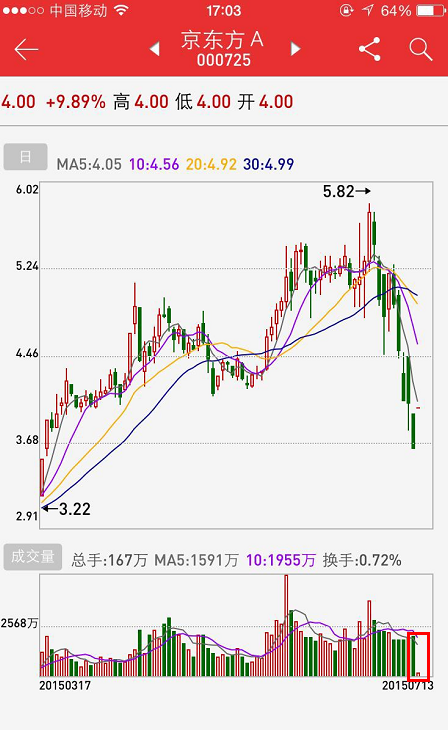The image size is (448, 730).
Task: Open the search magnifier icon
Action: [x=421, y=49]
